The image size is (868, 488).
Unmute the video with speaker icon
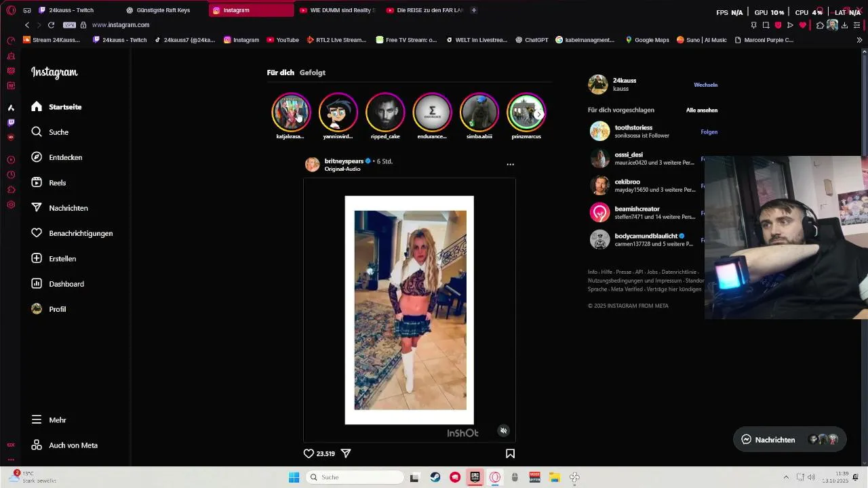click(x=503, y=430)
